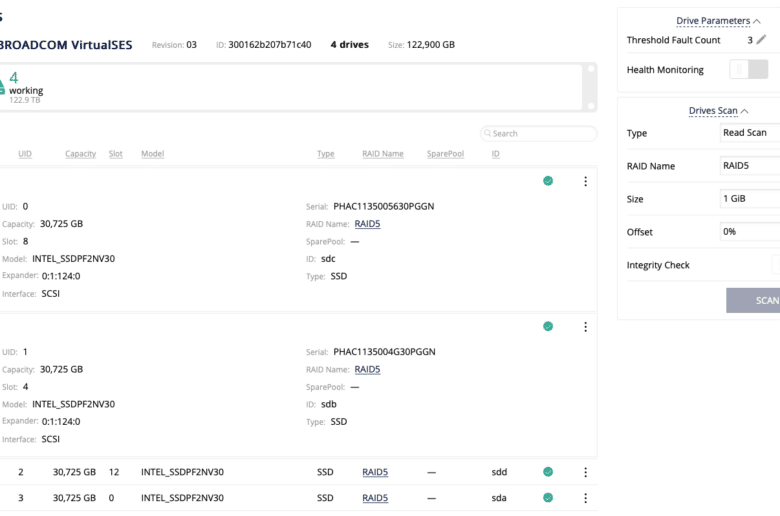Click capacity 30,725 GB in sdd row

click(74, 472)
